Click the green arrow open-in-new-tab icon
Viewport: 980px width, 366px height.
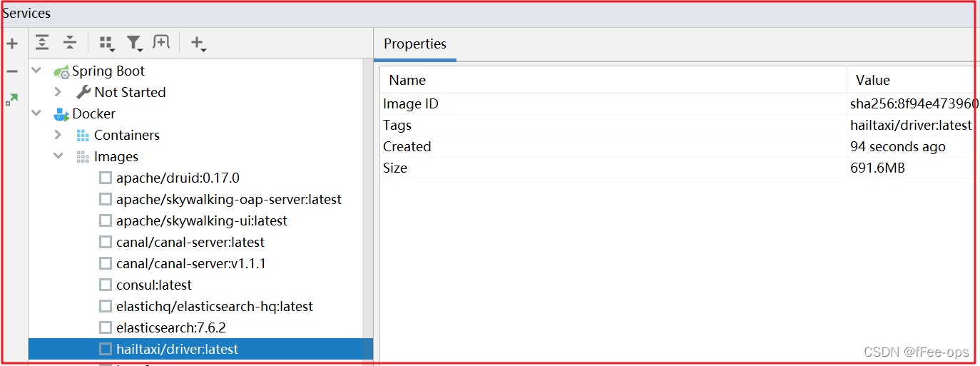pos(12,99)
